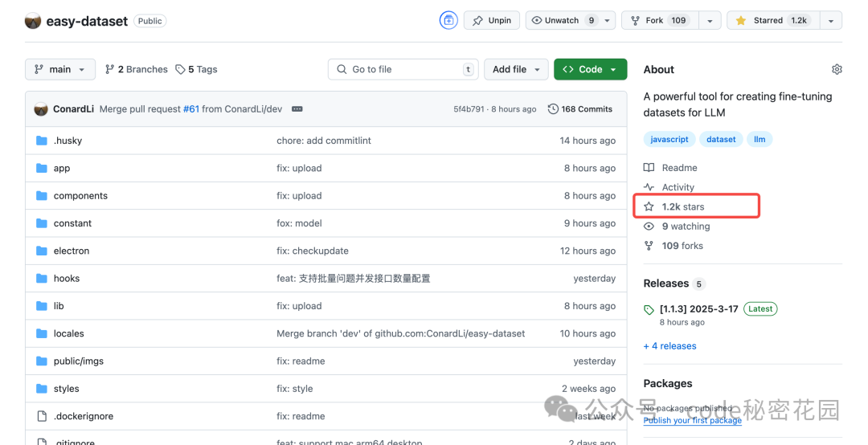Screen dimensions: 868x445
Task: Open the .dockerignore file
Action: (x=83, y=416)
